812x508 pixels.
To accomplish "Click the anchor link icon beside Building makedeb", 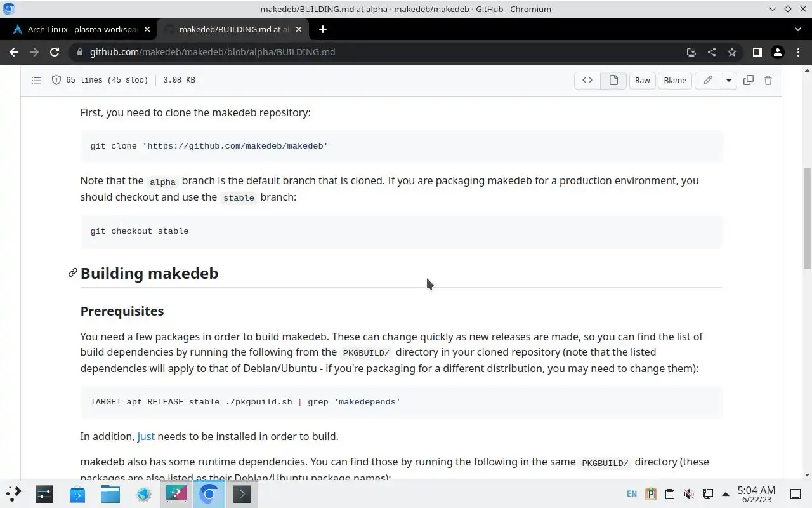I will click(73, 273).
